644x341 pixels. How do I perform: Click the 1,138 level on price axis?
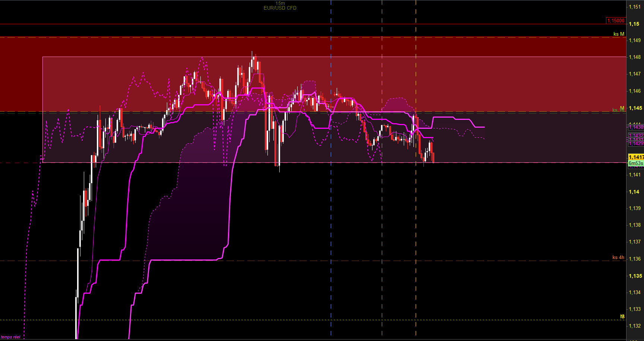click(635, 225)
